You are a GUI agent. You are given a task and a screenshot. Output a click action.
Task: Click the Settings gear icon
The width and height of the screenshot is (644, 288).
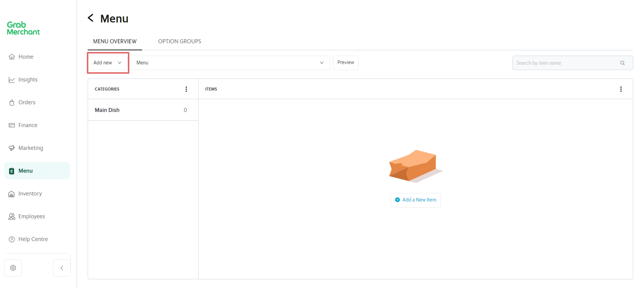(x=13, y=268)
